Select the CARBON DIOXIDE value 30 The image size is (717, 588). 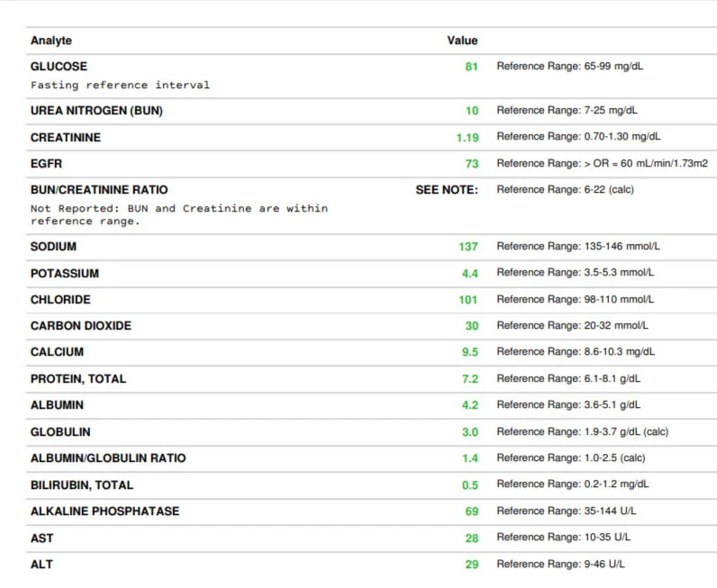(471, 326)
